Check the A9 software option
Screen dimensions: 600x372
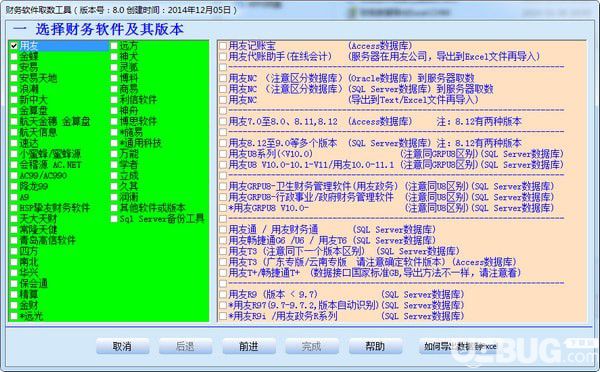[14, 197]
